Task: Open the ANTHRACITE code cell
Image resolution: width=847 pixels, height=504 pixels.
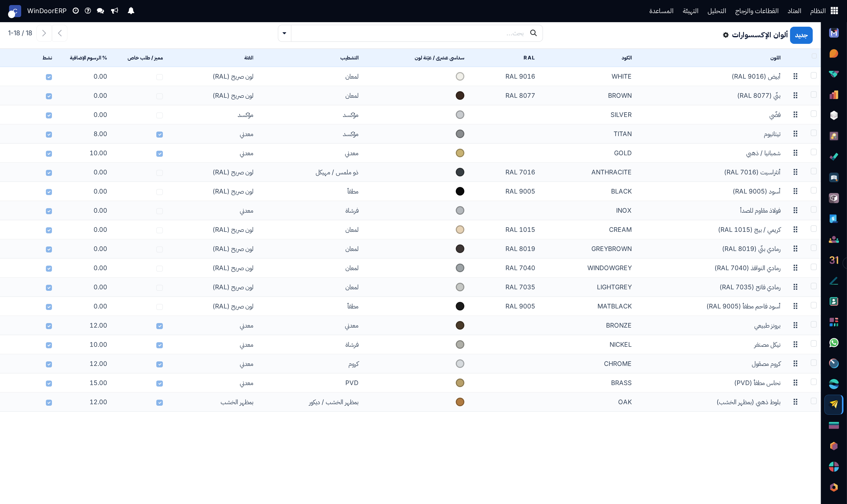Action: click(611, 172)
